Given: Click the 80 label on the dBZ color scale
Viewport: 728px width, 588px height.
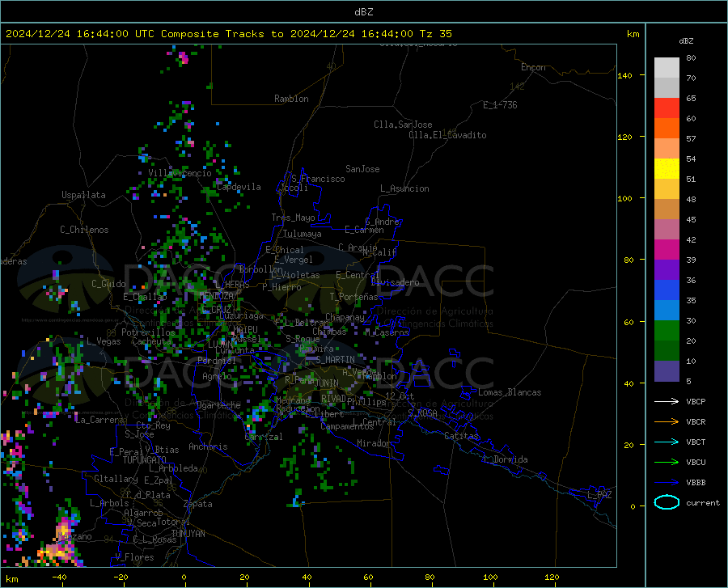Looking at the screenshot, I should [691, 57].
